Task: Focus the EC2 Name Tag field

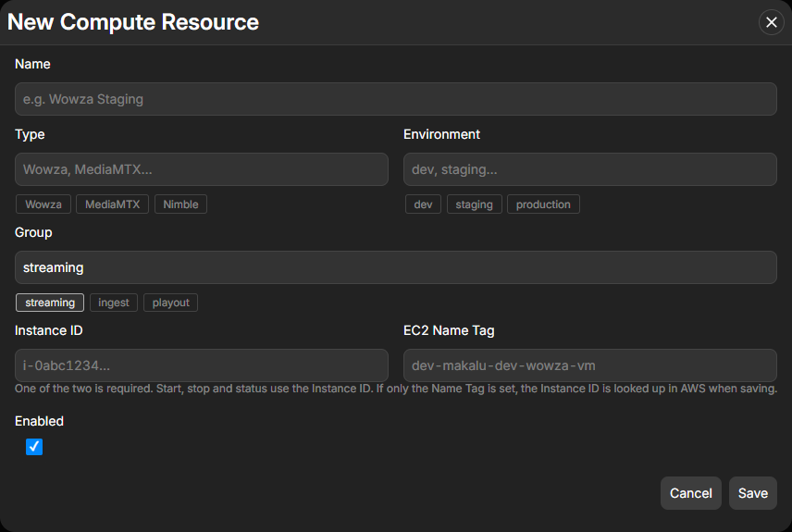Action: tap(590, 365)
